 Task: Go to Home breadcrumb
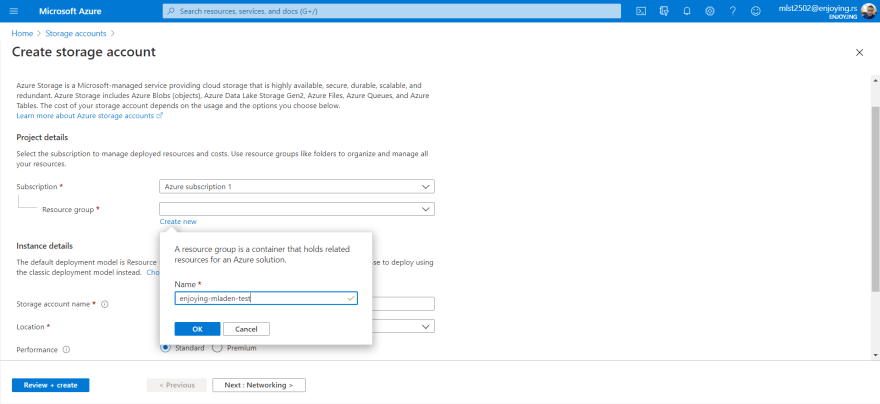pos(22,34)
